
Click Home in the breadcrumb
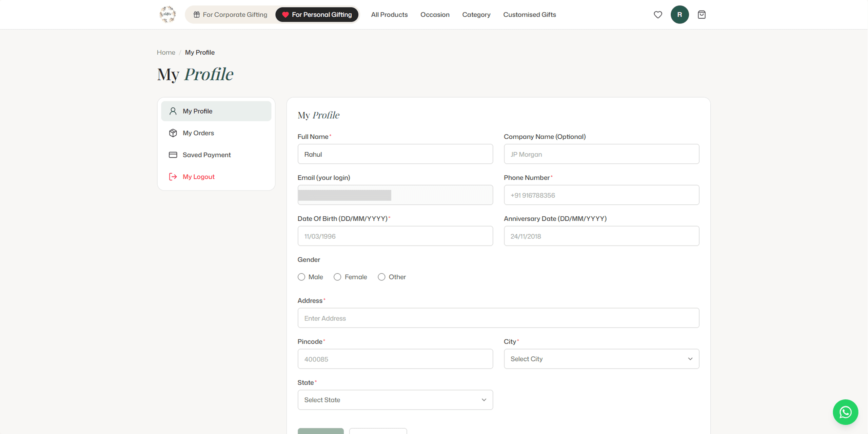coord(166,52)
